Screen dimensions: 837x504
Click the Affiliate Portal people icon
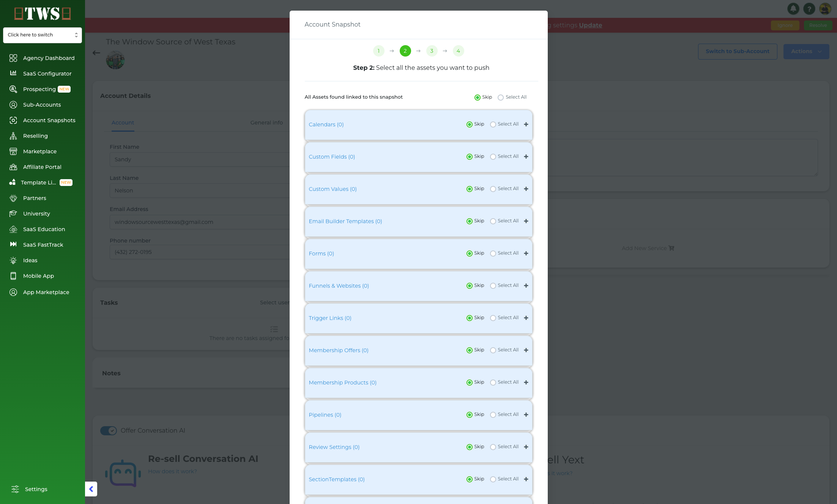pos(13,167)
